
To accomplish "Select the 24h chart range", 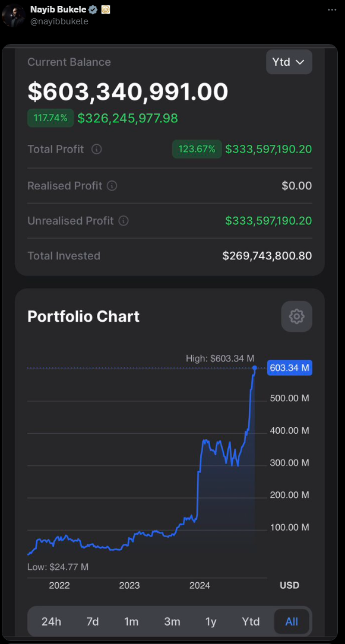I will click(x=51, y=621).
